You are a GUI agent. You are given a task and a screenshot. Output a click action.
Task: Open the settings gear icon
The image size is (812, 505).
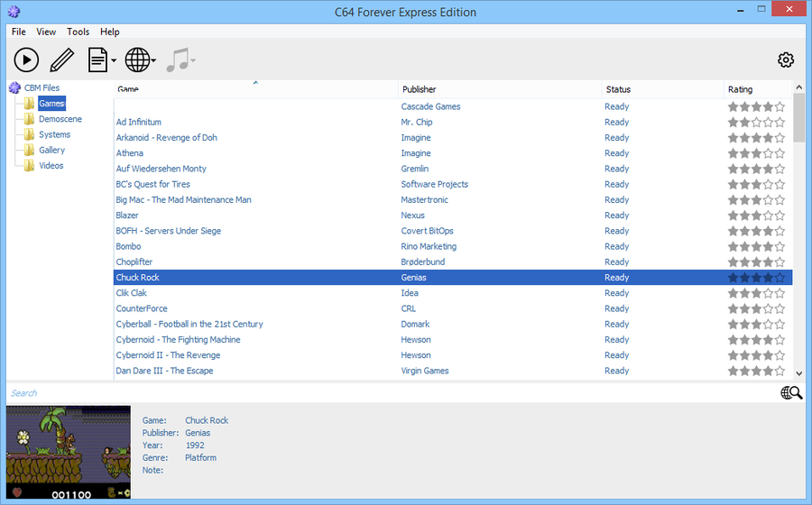click(x=786, y=60)
